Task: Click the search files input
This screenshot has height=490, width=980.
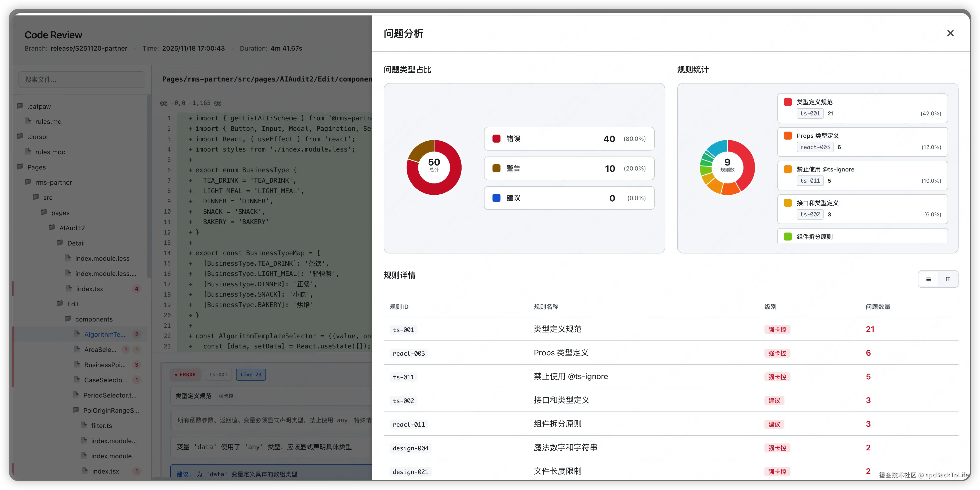Action: [81, 80]
